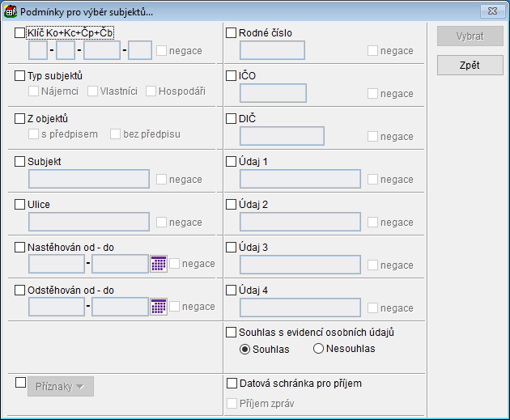Choose the Souhlas radio option

[245, 349]
